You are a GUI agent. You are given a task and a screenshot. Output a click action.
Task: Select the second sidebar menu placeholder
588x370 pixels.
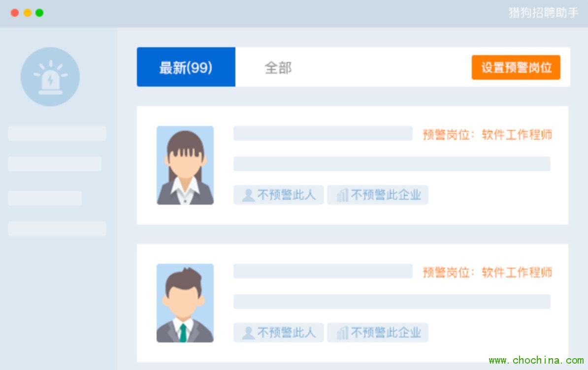(x=55, y=164)
